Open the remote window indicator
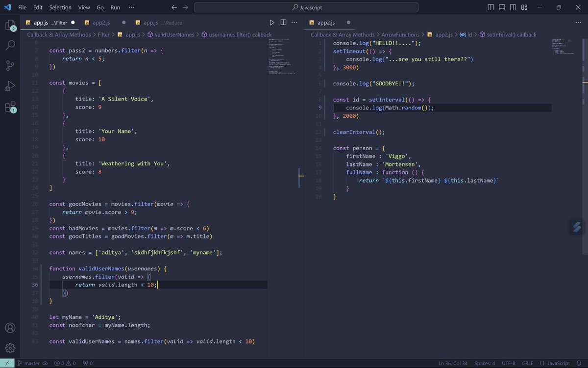This screenshot has height=368, width=588. (7, 363)
